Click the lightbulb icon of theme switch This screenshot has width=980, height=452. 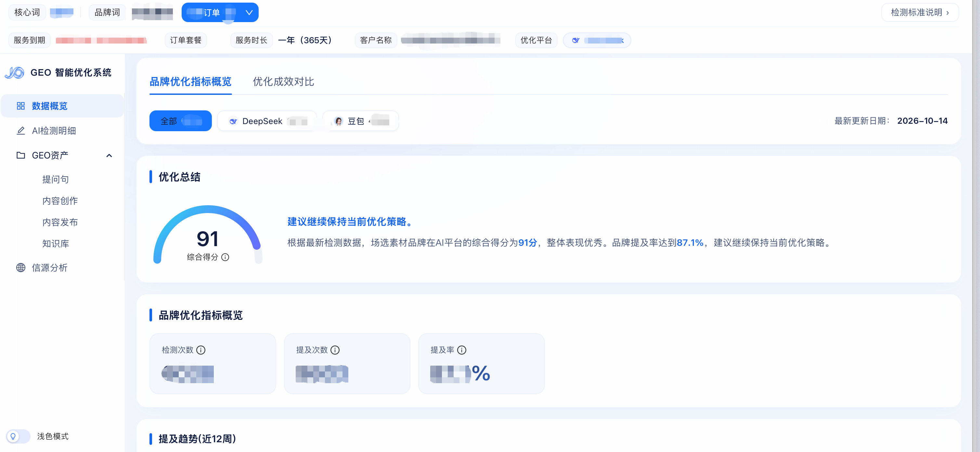[13, 436]
